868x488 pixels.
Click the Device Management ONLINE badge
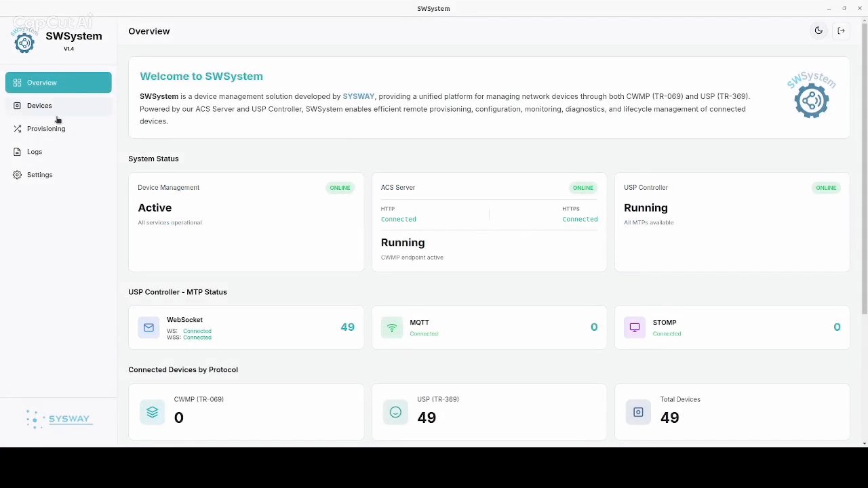pos(340,188)
